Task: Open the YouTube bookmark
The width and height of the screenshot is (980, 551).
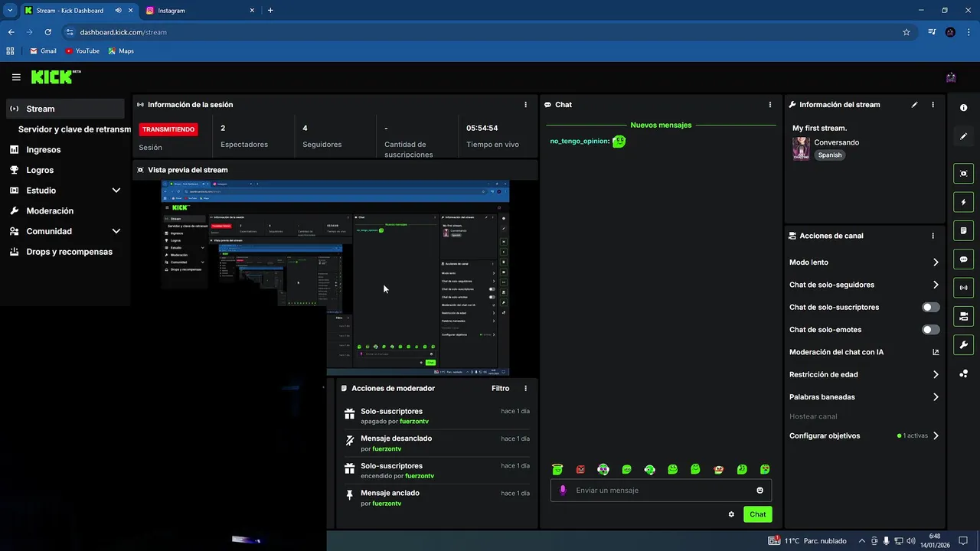Action: pyautogui.click(x=83, y=51)
